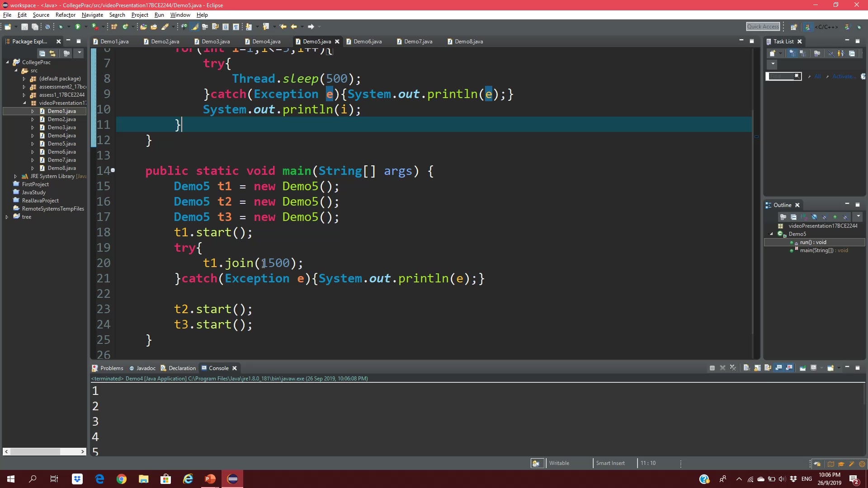868x488 pixels.
Task: Expand the assess1_17BCE2244 package
Action: (24, 95)
